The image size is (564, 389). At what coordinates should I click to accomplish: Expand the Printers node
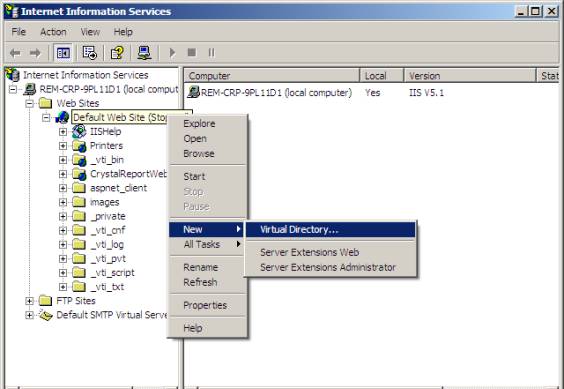click(63, 146)
